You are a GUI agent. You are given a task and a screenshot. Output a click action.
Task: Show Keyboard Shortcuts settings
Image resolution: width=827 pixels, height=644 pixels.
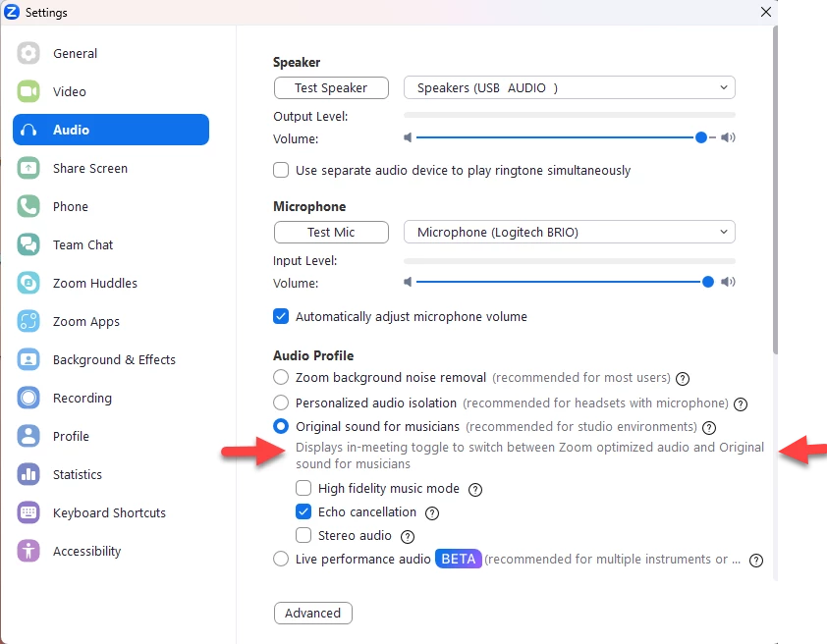111,512
